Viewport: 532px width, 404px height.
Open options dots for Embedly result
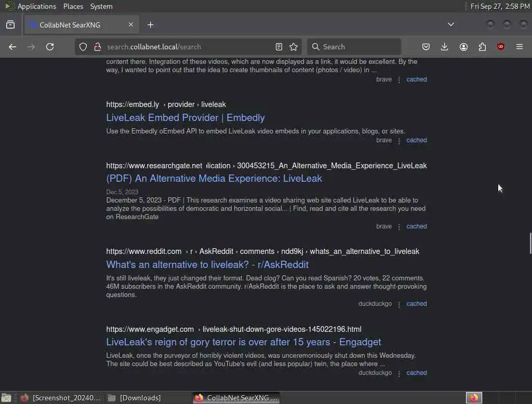point(399,141)
